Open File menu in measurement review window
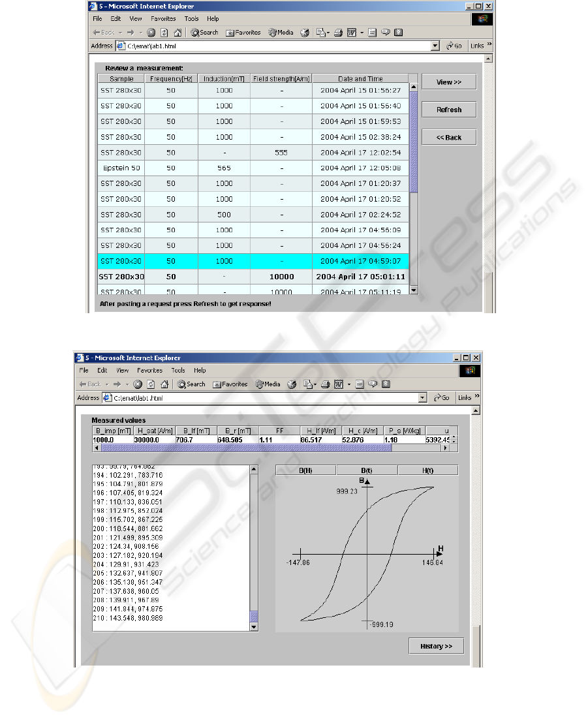The height and width of the screenshot is (721, 588). click(97, 19)
